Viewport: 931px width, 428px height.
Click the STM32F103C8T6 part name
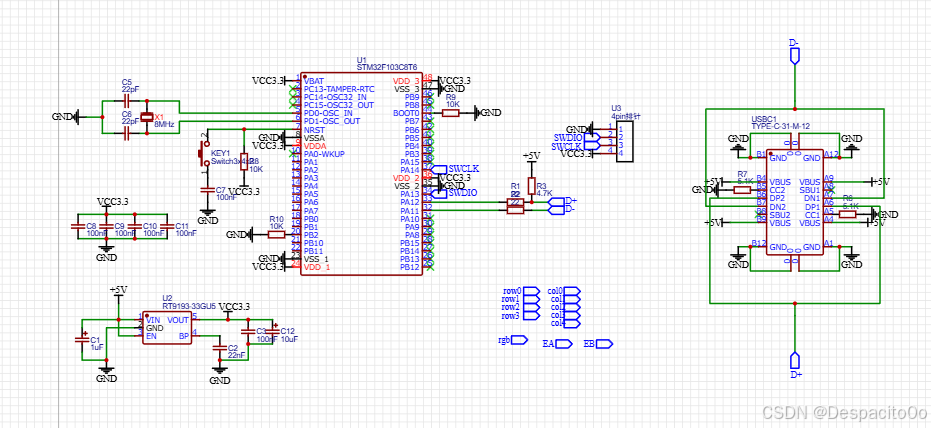pos(387,68)
